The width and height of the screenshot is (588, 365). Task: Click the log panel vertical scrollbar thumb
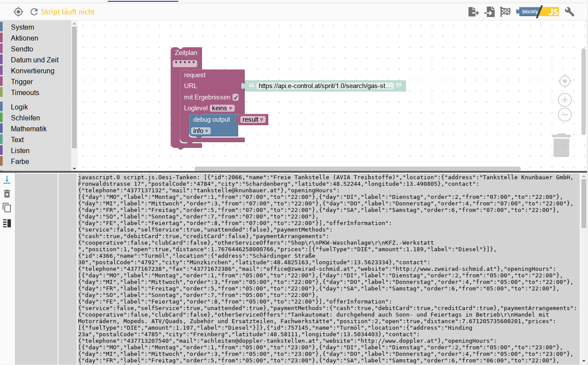584,203
